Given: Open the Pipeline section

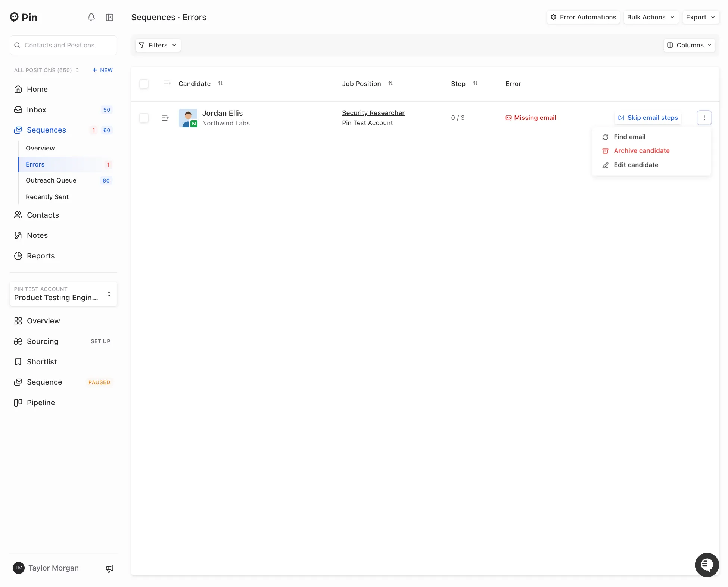Looking at the screenshot, I should point(63,403).
